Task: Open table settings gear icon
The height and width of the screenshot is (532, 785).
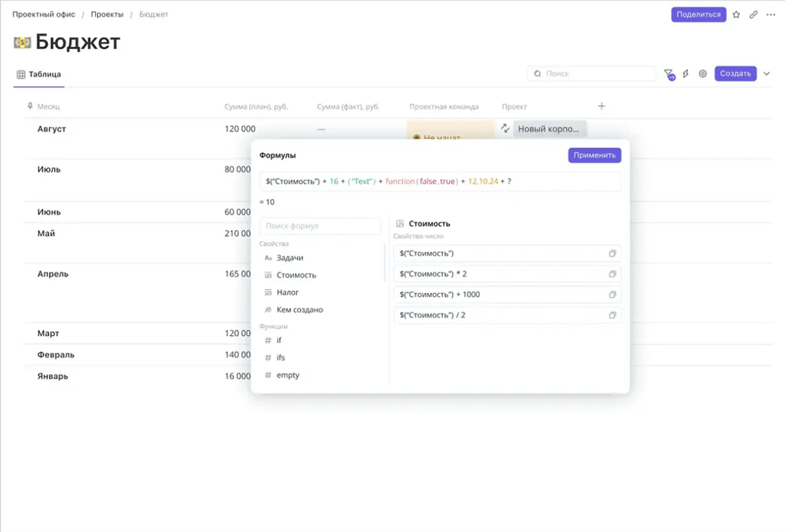Action: pyautogui.click(x=703, y=74)
